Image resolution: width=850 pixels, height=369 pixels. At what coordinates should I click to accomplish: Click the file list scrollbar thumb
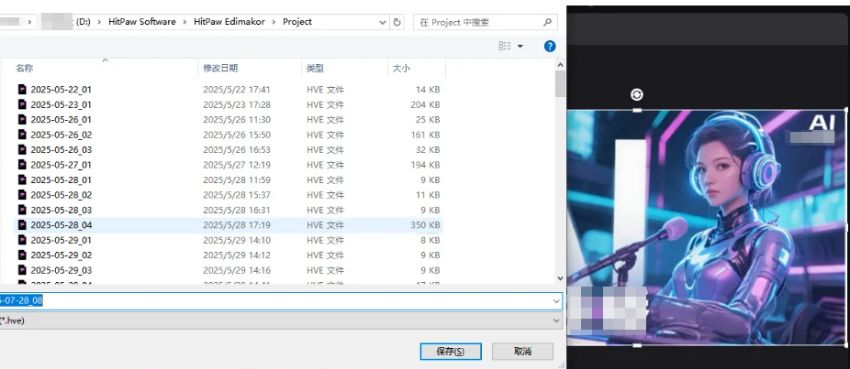pyautogui.click(x=561, y=84)
